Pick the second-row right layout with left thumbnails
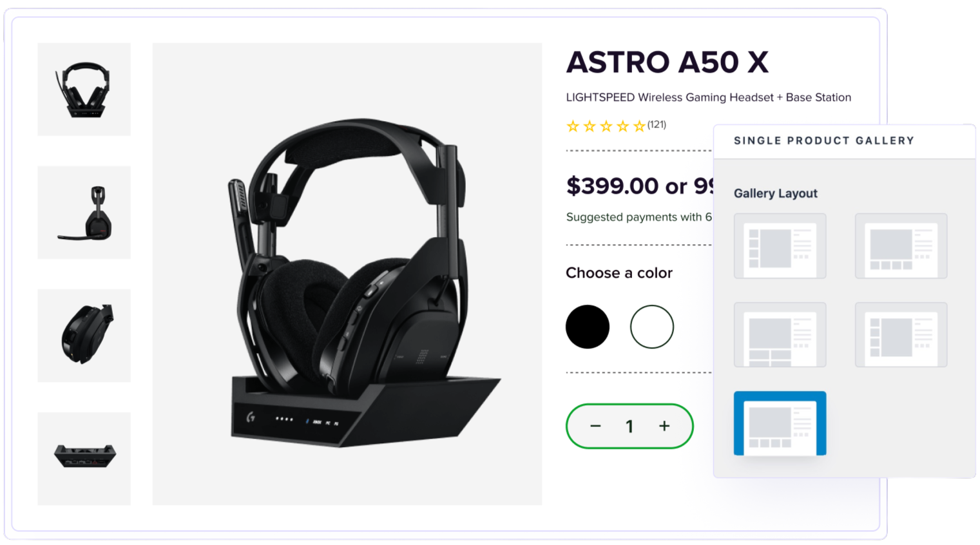The width and height of the screenshot is (980, 545). pyautogui.click(x=901, y=335)
